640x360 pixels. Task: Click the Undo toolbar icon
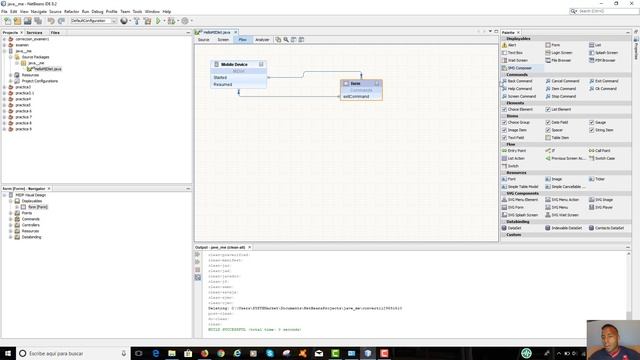pyautogui.click(x=51, y=21)
